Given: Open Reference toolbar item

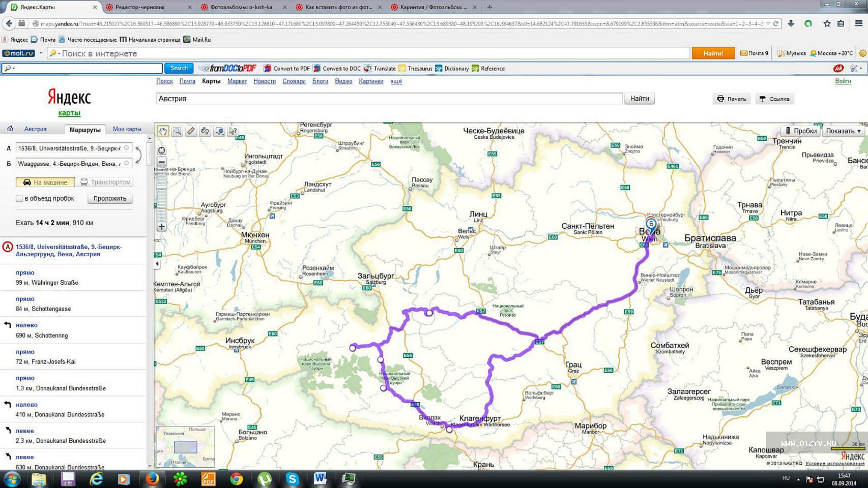Looking at the screenshot, I should pyautogui.click(x=488, y=69).
